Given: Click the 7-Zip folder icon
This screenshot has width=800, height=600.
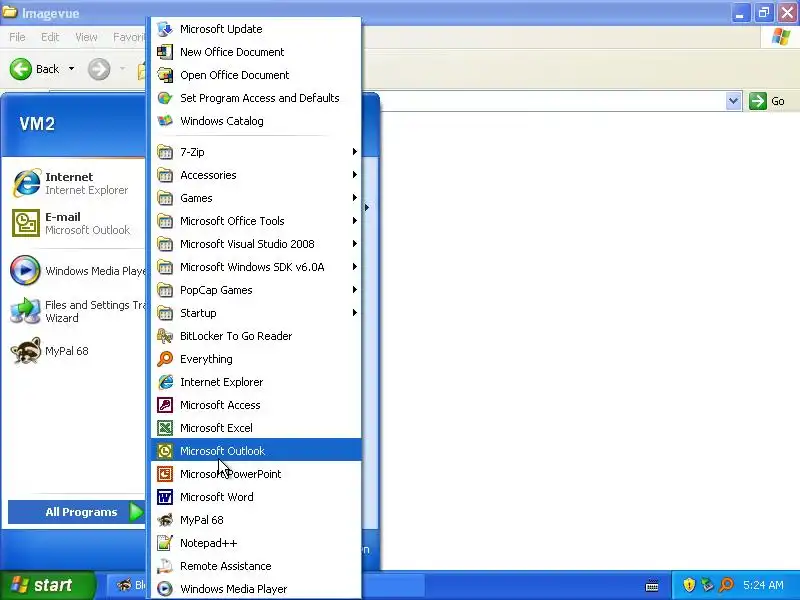Looking at the screenshot, I should [164, 152].
